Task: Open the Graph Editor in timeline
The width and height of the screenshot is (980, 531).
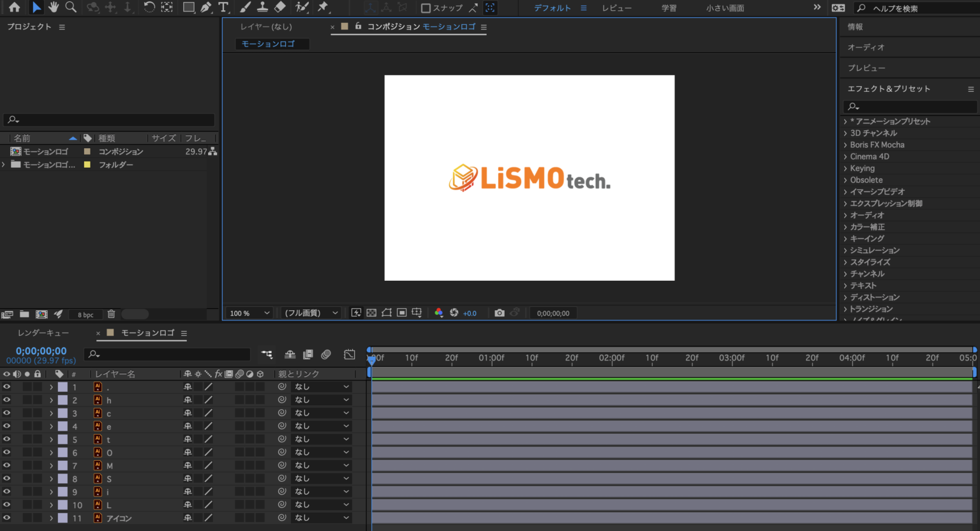Action: (x=350, y=354)
